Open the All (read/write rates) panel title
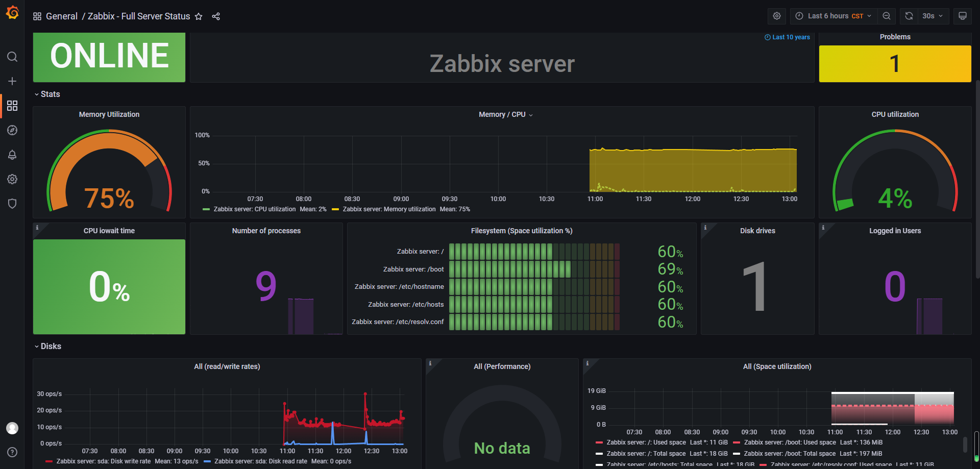Viewport: 980px width, 469px height. point(227,367)
